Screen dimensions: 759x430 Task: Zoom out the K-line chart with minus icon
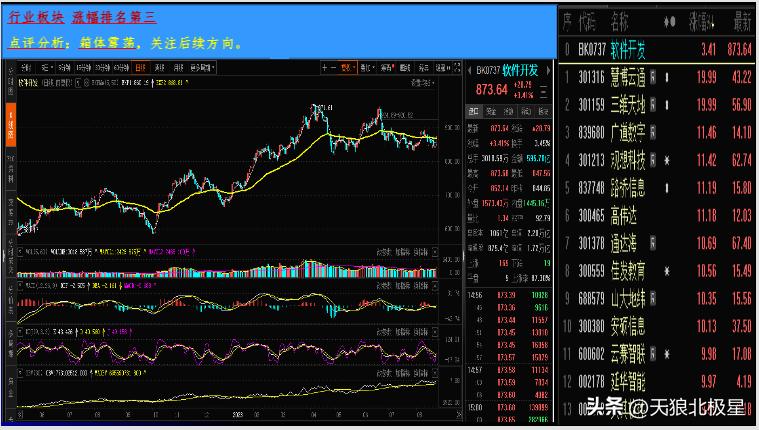tap(333, 68)
